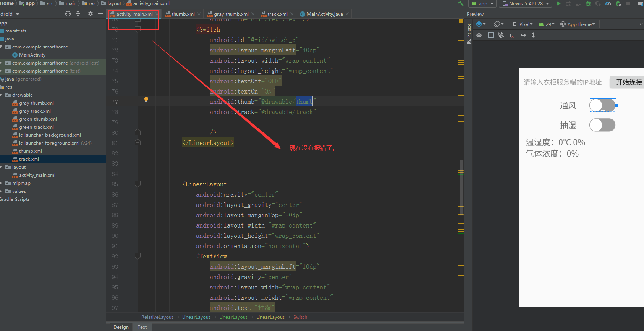Fold LinearLayout block at line 85
The image size is (644, 331).
tap(138, 184)
